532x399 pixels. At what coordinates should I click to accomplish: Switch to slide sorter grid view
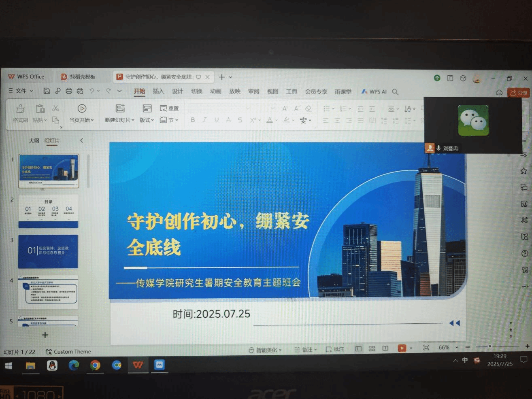click(x=372, y=348)
